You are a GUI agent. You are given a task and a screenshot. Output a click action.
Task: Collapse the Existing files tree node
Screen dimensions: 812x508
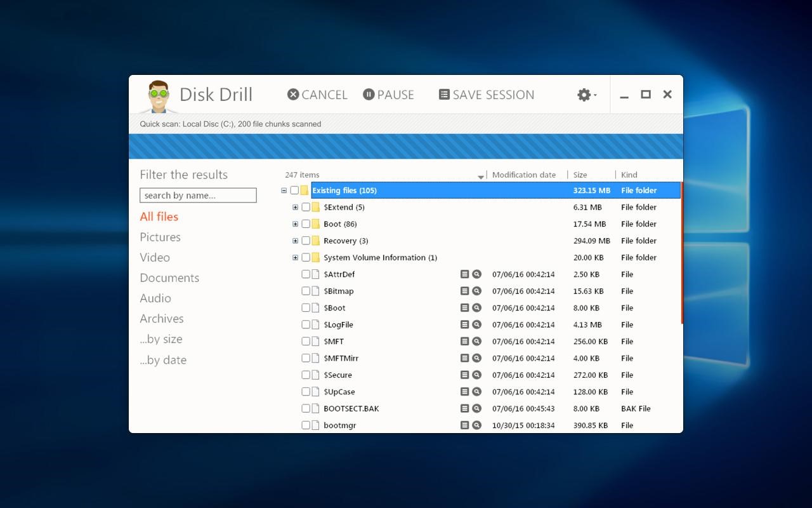284,190
